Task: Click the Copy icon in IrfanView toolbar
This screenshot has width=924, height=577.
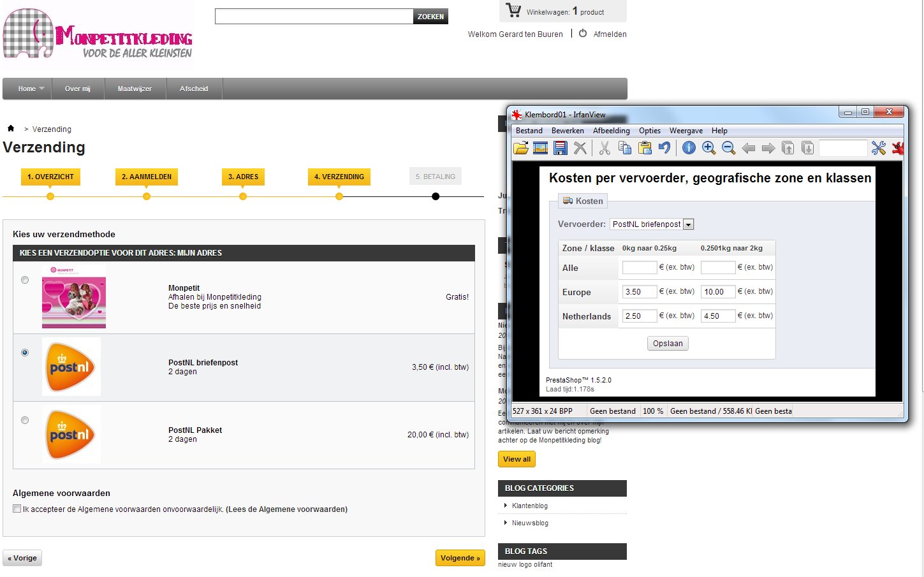Action: click(x=625, y=148)
